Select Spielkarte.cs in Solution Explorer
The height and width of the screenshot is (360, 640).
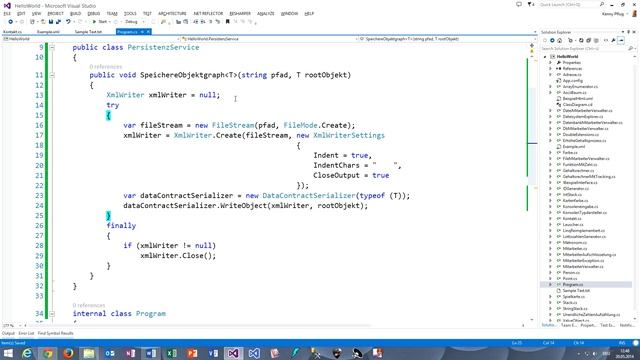point(573,297)
